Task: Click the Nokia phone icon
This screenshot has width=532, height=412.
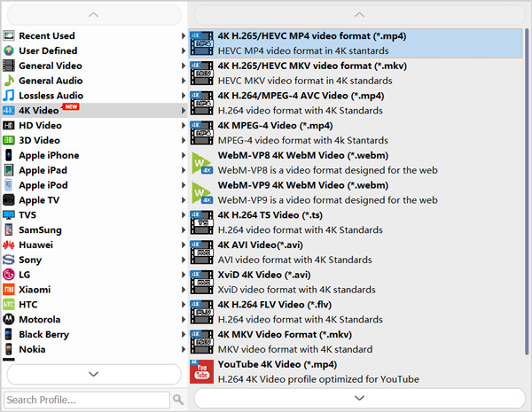Action: 9,349
